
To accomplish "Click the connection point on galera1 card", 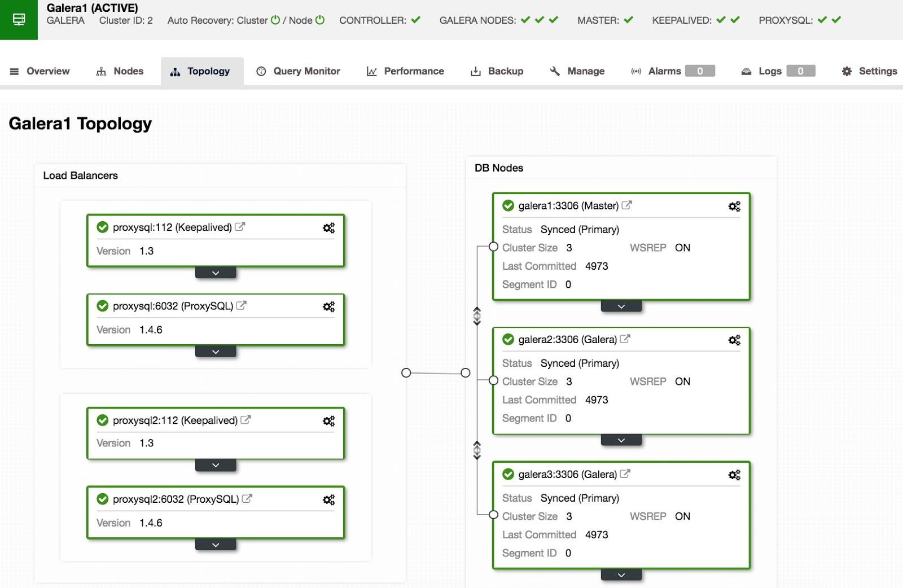I will coord(493,247).
